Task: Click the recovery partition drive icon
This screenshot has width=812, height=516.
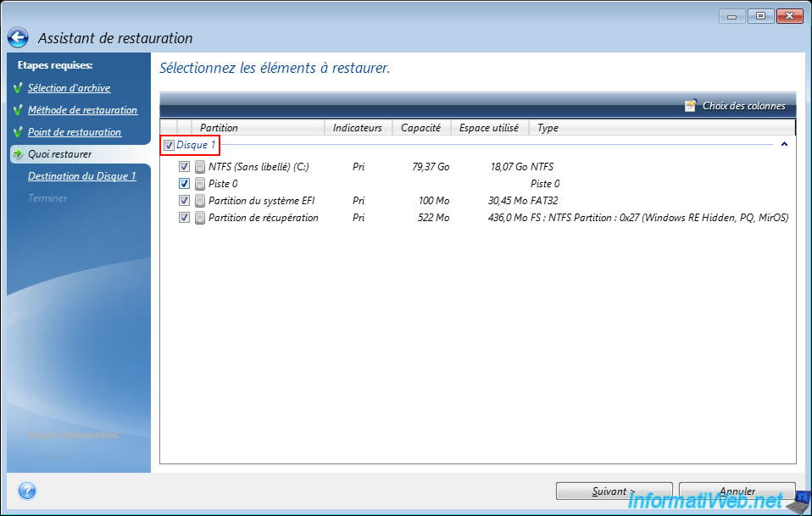Action: point(200,218)
